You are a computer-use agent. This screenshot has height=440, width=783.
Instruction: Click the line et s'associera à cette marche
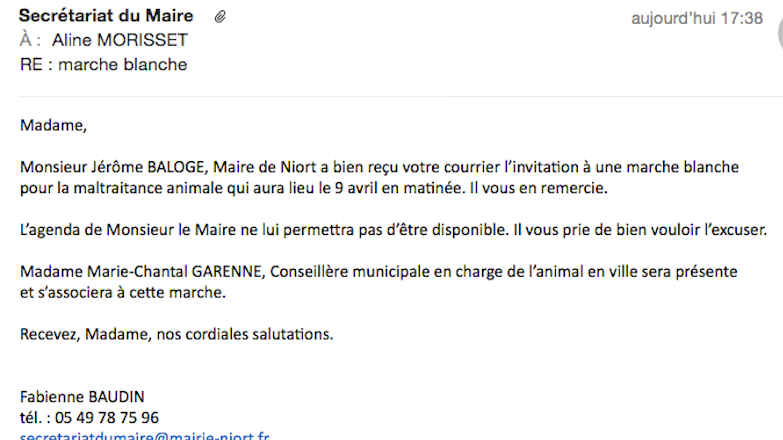pos(123,292)
